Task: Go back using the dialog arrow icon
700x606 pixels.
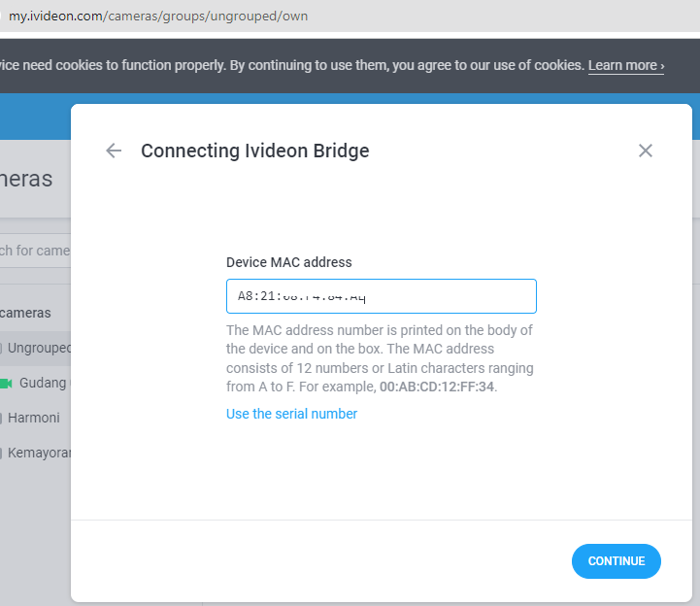Action: [x=114, y=151]
